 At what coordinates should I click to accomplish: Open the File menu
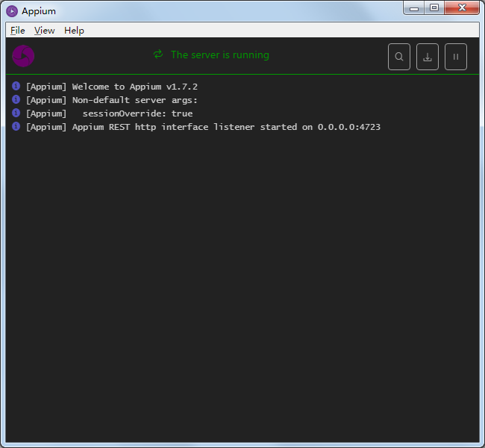click(x=18, y=31)
